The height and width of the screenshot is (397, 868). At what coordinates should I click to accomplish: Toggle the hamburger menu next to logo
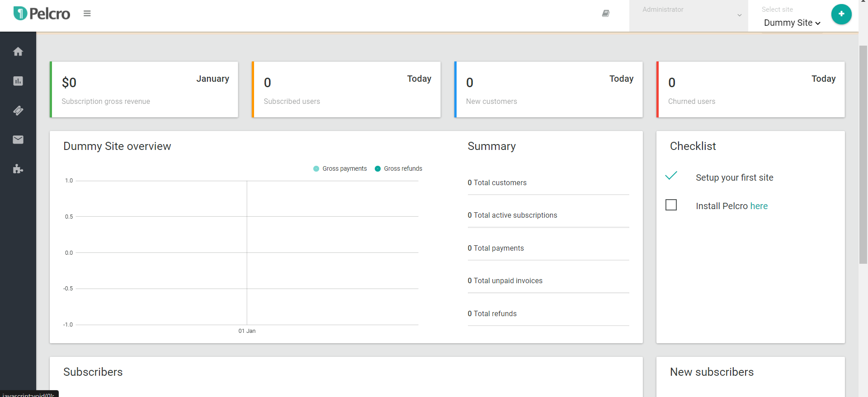[87, 14]
